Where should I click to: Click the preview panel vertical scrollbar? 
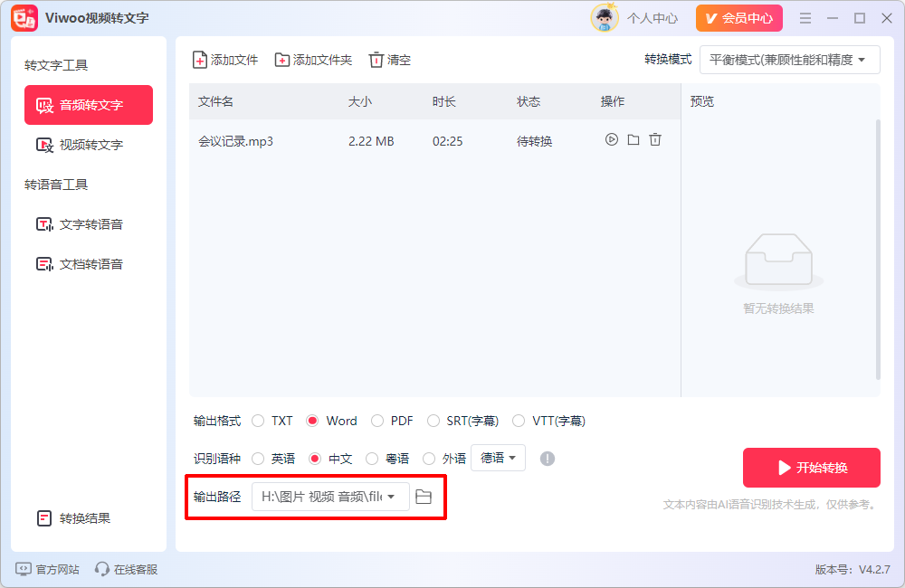(x=878, y=250)
